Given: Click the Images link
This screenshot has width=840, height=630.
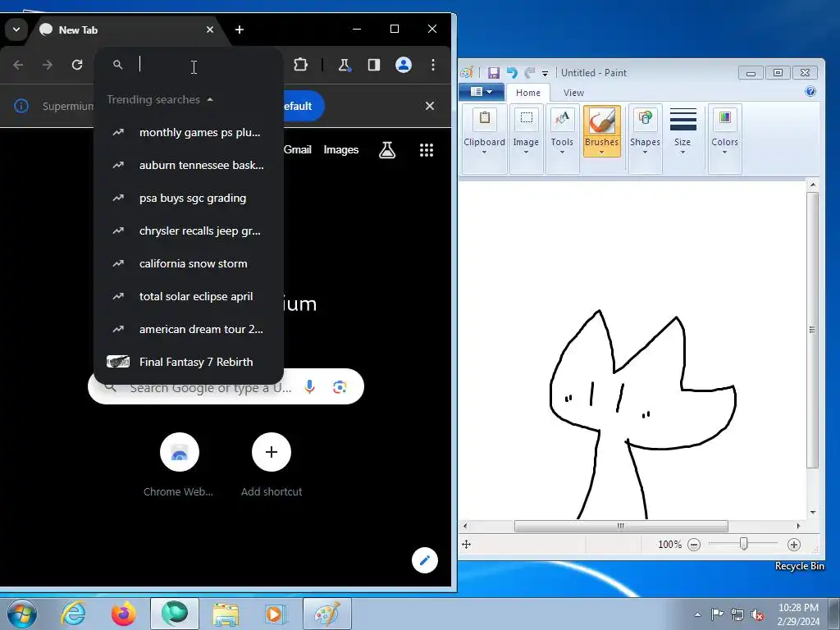Looking at the screenshot, I should point(340,149).
